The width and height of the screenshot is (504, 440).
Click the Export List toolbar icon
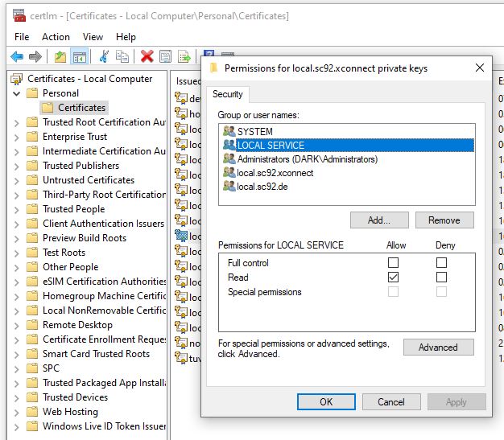click(184, 56)
